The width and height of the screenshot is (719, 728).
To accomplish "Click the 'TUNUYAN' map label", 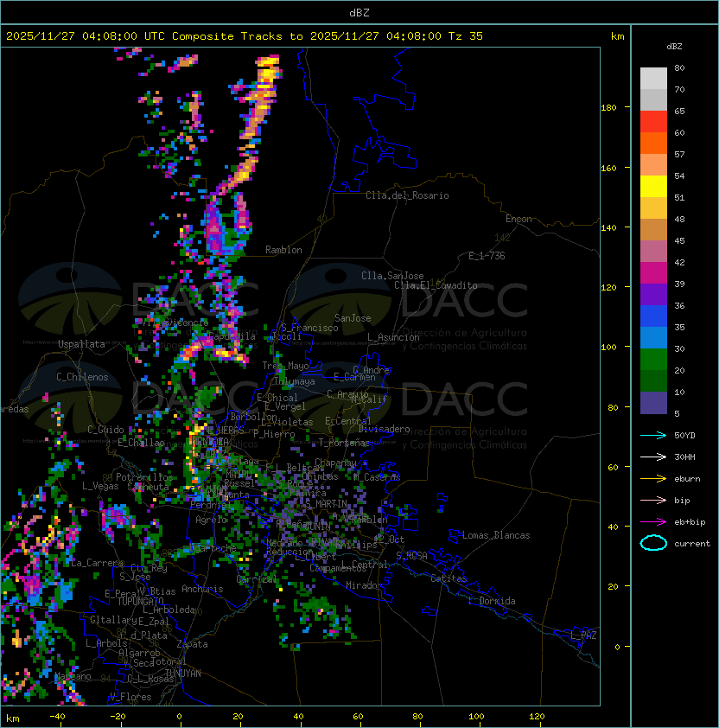I will coord(183,674).
